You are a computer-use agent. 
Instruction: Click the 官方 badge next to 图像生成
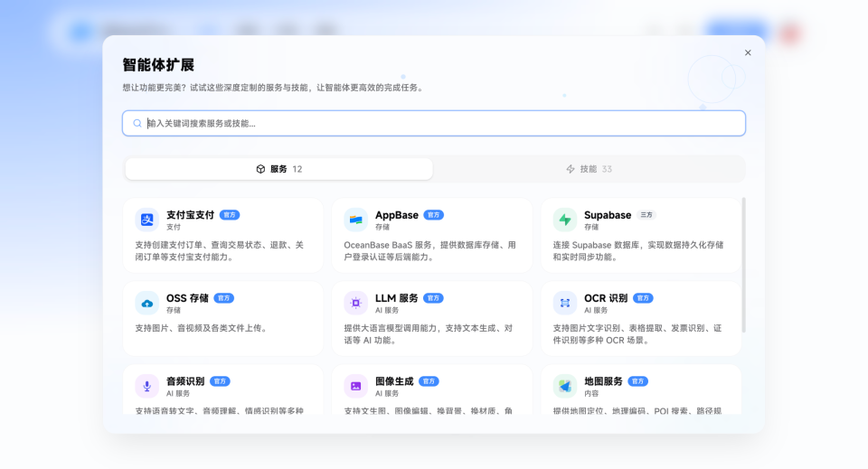[x=429, y=381]
